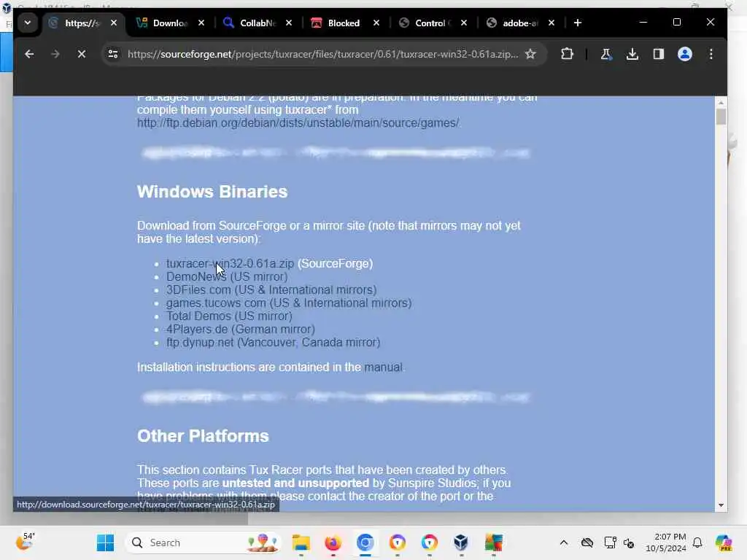Close the active https:// tab
The width and height of the screenshot is (747, 560).
[113, 23]
